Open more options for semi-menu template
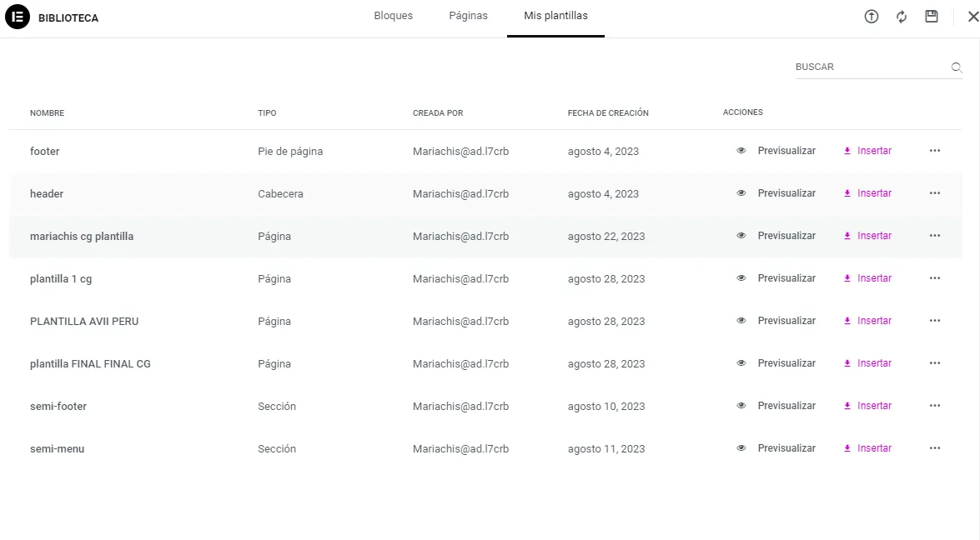Image resolution: width=980 pixels, height=540 pixels. 935,447
